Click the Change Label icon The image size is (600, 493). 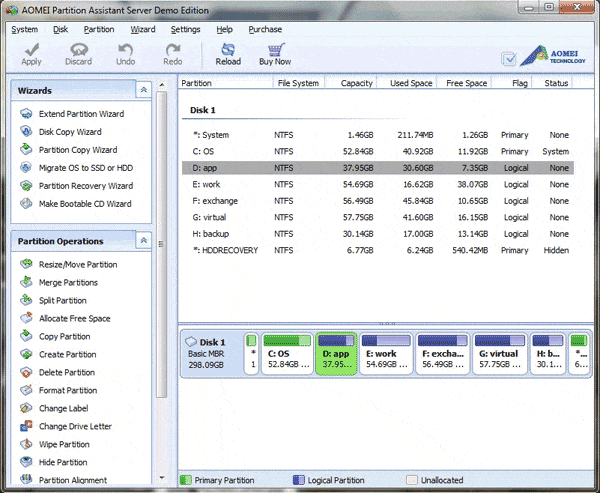pyautogui.click(x=26, y=408)
